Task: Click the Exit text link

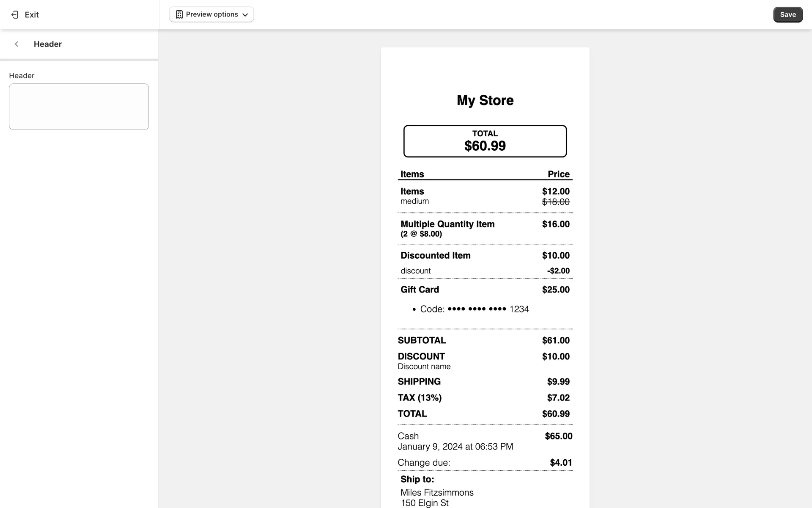Action: [x=32, y=15]
